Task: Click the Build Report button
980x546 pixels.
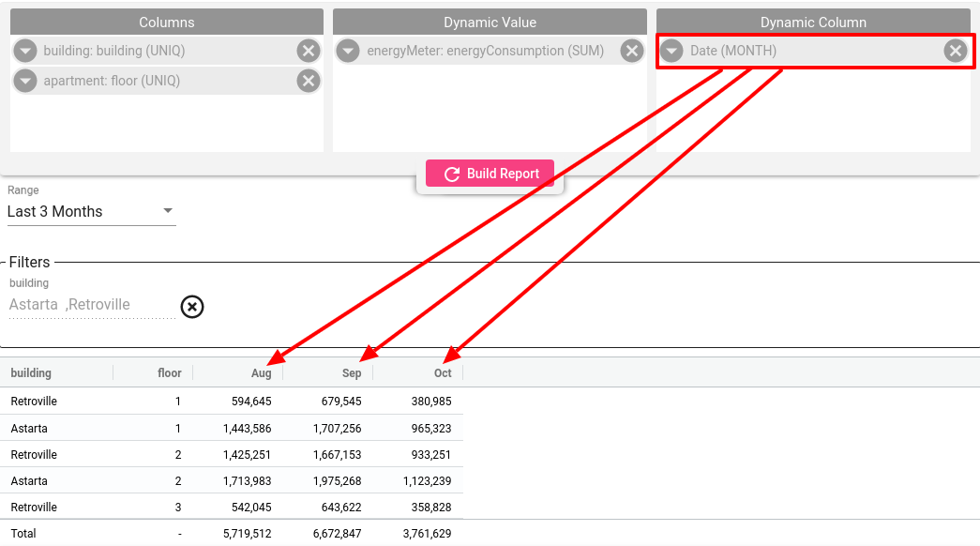Action: [490, 174]
